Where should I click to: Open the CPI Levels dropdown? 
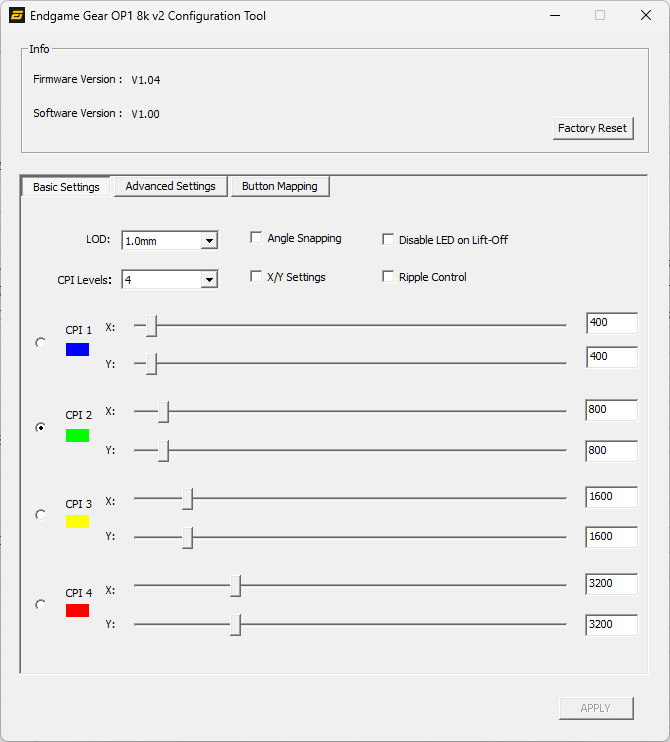click(x=208, y=280)
